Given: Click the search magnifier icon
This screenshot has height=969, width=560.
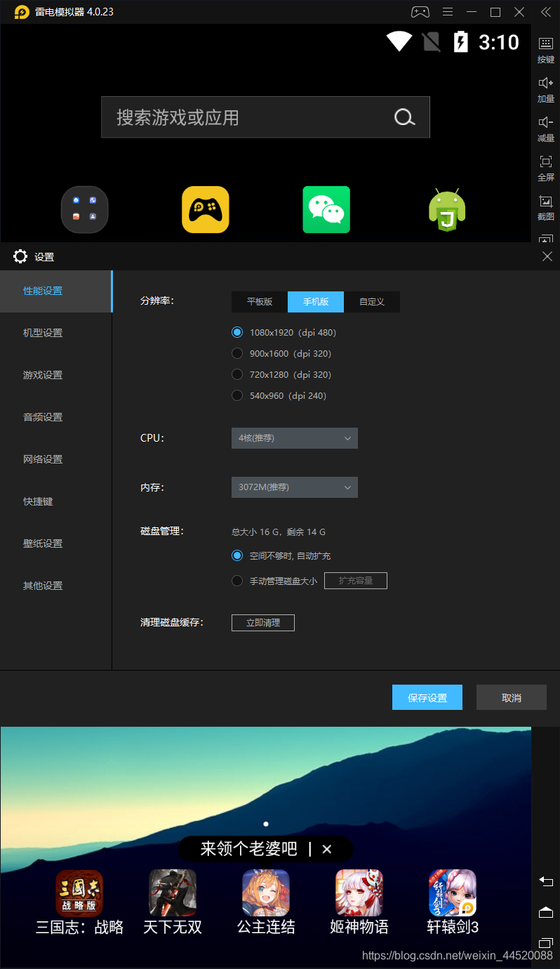Looking at the screenshot, I should coord(404,117).
